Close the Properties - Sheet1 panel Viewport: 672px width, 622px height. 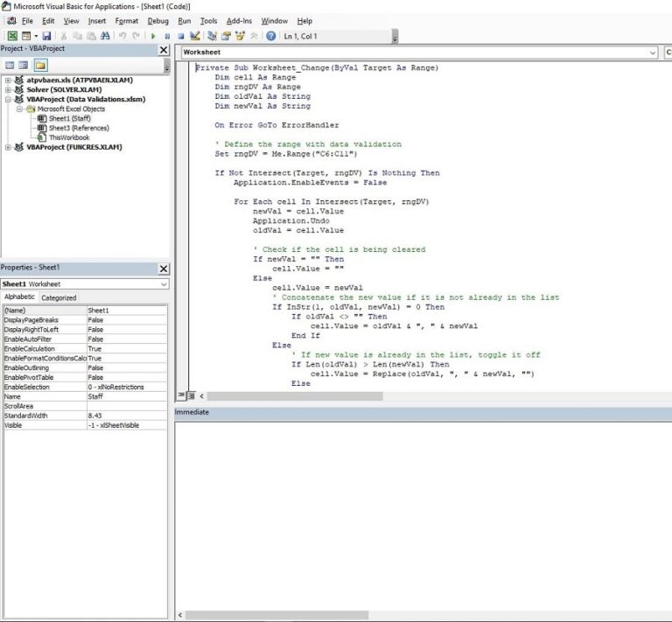163,269
